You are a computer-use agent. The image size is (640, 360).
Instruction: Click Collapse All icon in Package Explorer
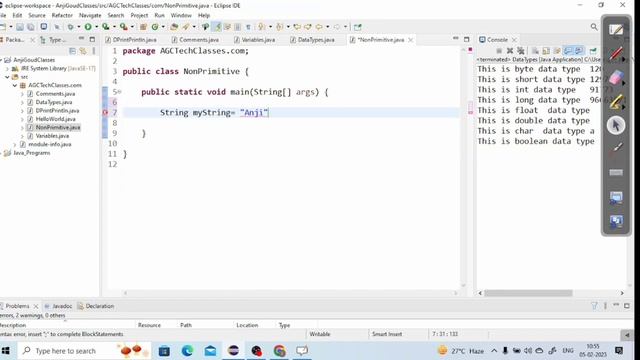click(x=72, y=51)
